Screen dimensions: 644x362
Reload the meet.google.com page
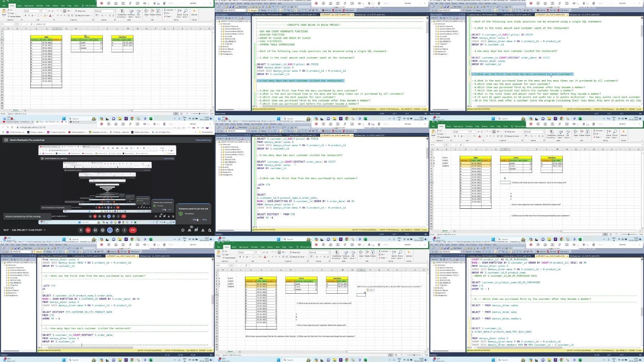pyautogui.click(x=12, y=127)
